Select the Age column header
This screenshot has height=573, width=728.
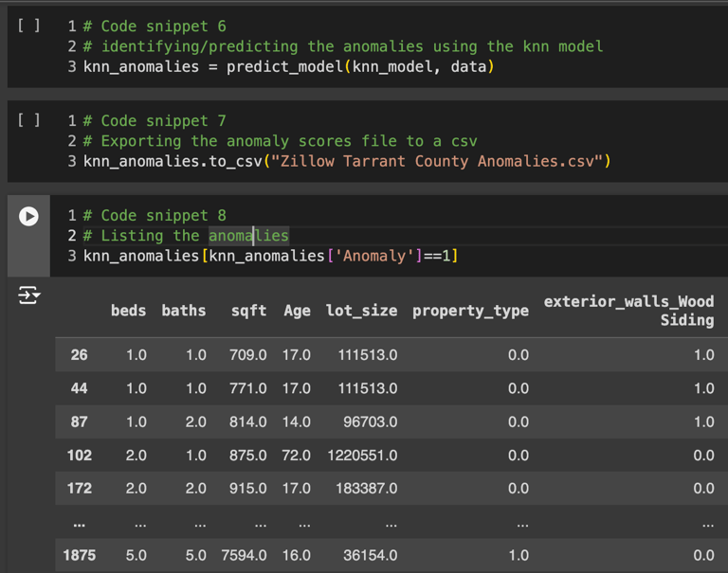pos(297,311)
